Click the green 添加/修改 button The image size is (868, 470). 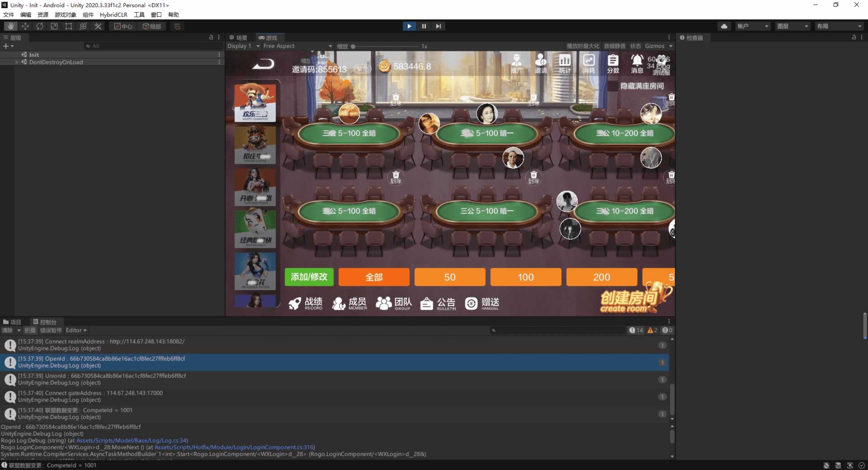pyautogui.click(x=309, y=277)
